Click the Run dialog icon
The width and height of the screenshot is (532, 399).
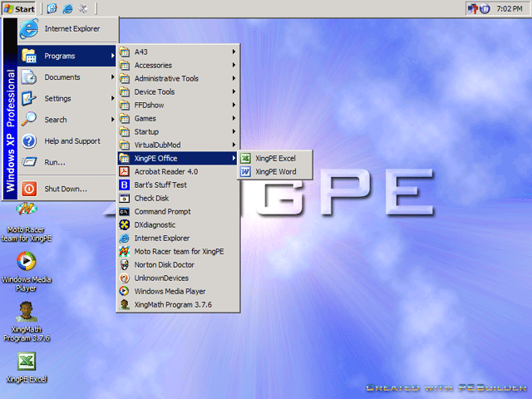point(29,162)
